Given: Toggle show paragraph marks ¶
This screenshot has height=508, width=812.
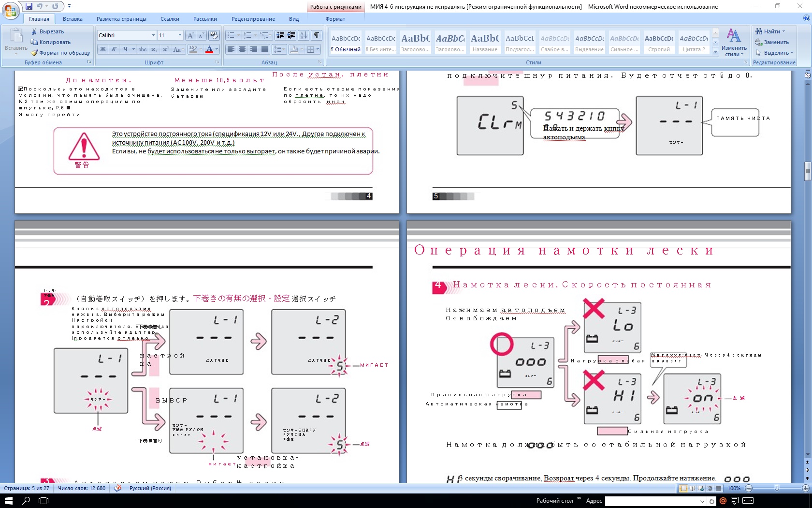Looking at the screenshot, I should click(317, 35).
